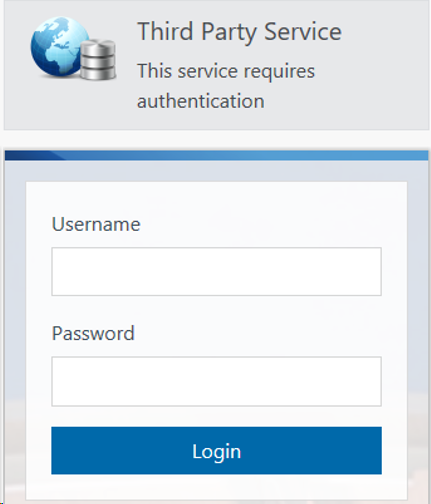Focus the Username text box
Viewport: 431px width, 504px height.
pos(216,271)
